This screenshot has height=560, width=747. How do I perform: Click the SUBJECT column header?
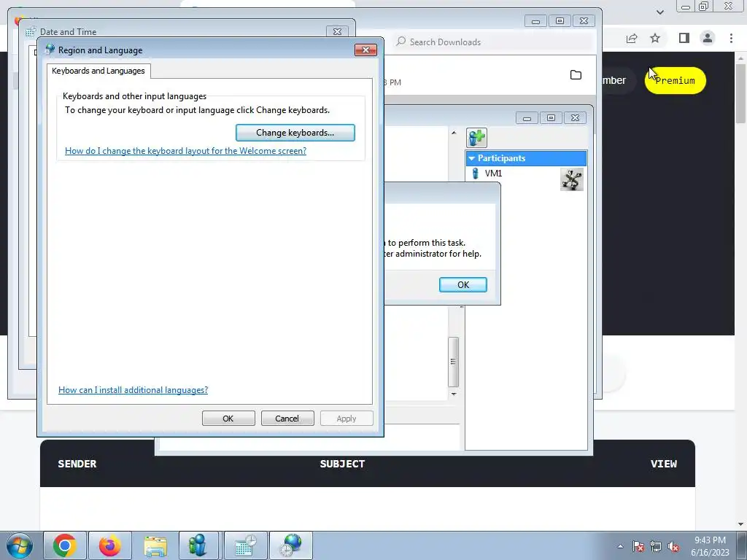point(342,464)
